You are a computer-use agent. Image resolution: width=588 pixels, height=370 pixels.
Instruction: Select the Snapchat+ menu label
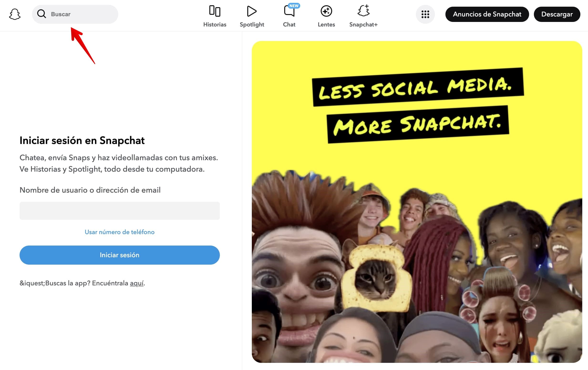(363, 24)
